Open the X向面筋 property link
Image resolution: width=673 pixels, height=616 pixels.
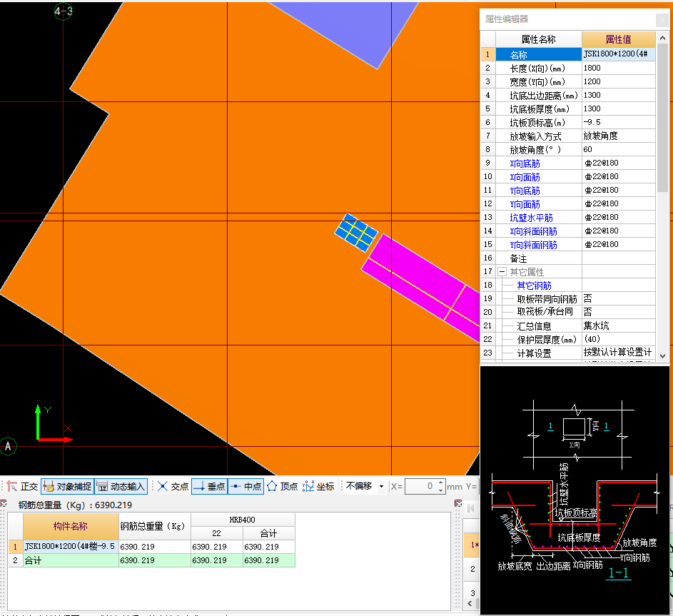coord(525,177)
